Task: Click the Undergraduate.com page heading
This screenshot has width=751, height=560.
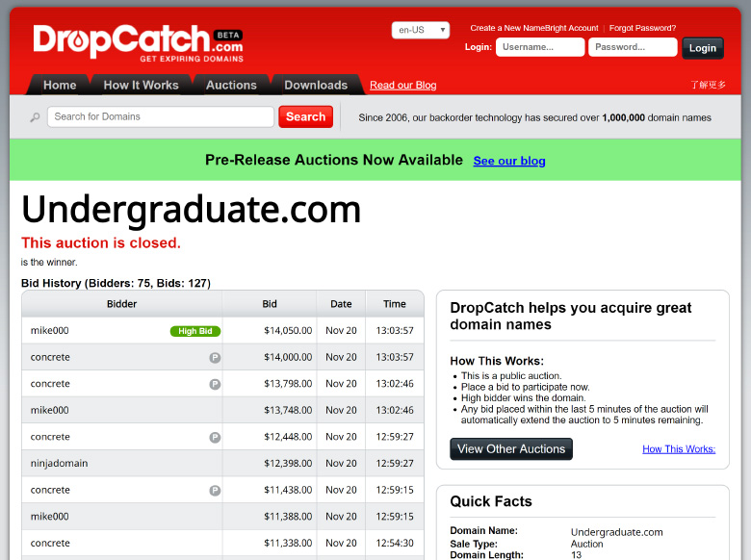Action: pos(191,210)
